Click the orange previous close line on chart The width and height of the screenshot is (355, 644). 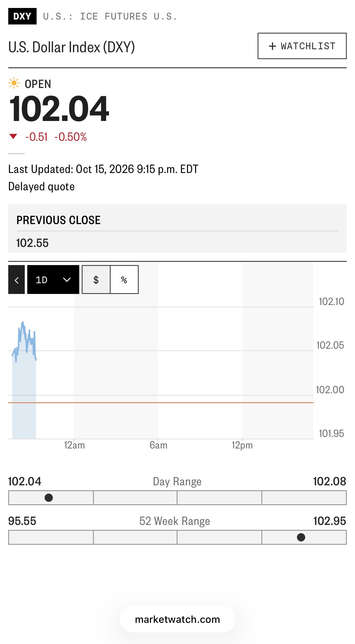tap(161, 403)
